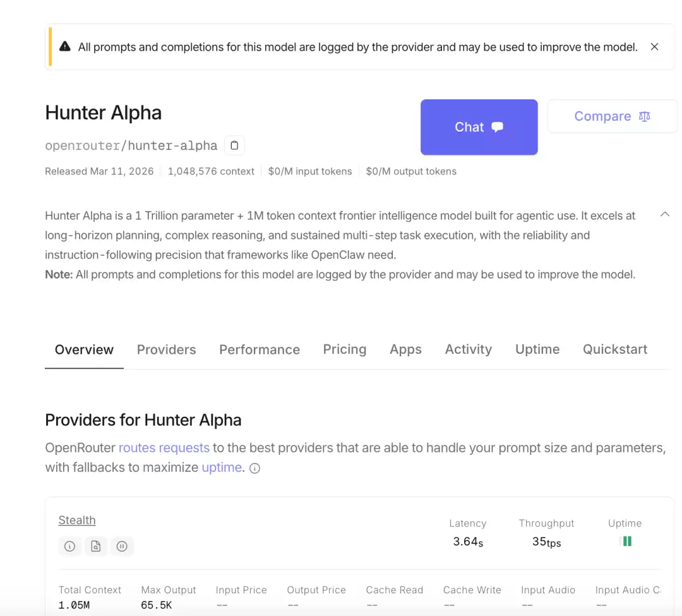Switch to the Providers tab
Screen dimensions: 682x616
(x=166, y=349)
